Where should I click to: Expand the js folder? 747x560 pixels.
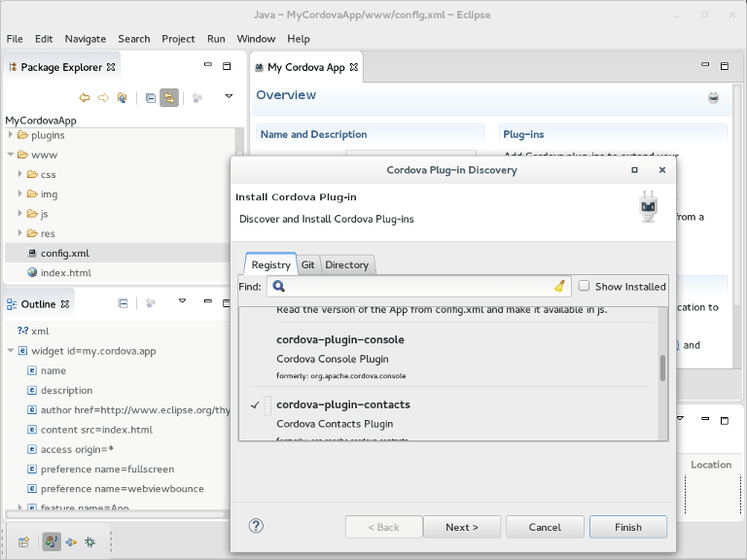[x=20, y=213]
